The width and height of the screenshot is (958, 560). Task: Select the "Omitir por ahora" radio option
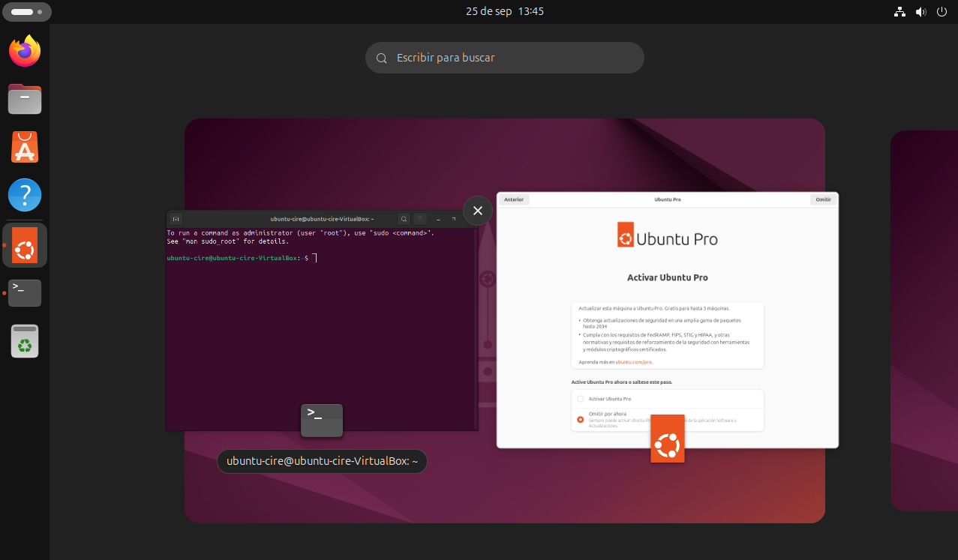[x=581, y=420]
